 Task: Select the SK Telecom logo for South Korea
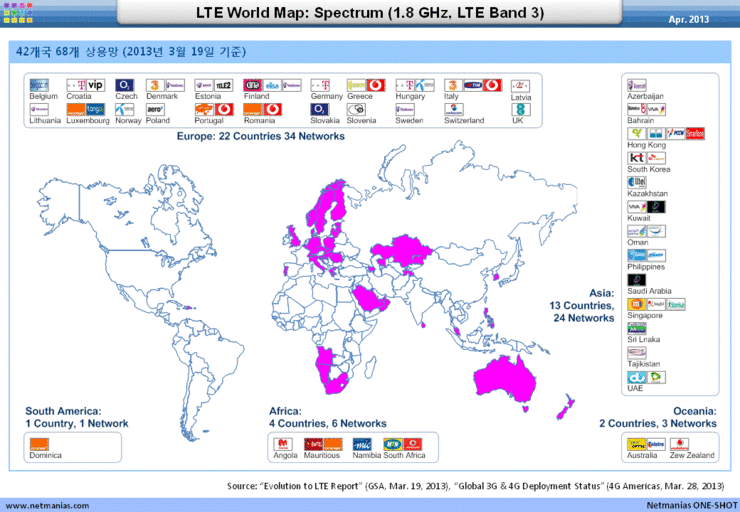click(656, 158)
